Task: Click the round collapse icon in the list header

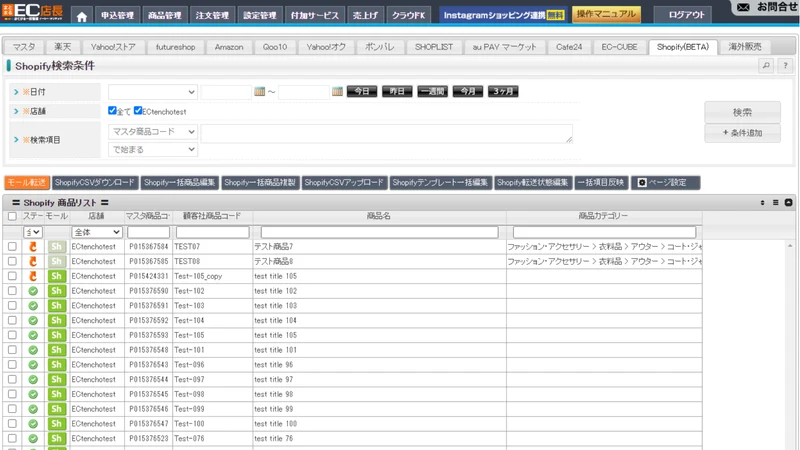Action: point(788,203)
